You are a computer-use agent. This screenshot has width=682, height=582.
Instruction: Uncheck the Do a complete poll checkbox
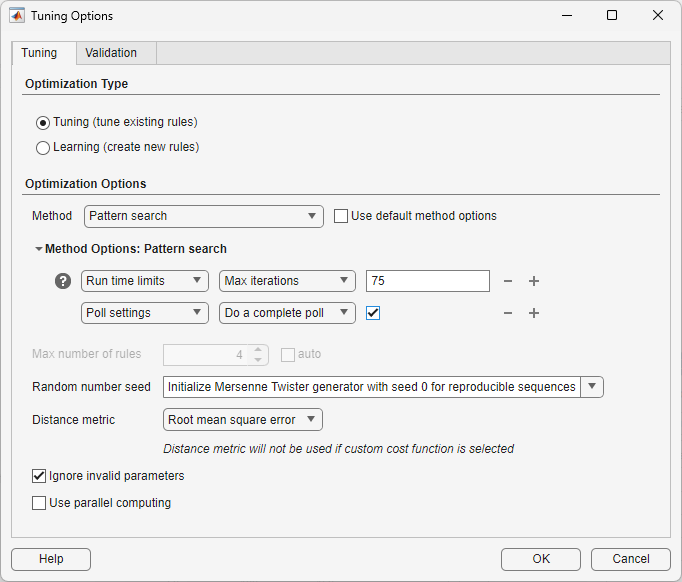373,313
